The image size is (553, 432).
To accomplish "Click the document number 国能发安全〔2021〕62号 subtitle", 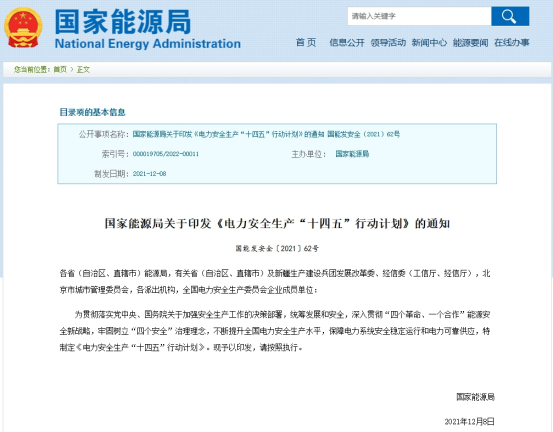I will [277, 249].
